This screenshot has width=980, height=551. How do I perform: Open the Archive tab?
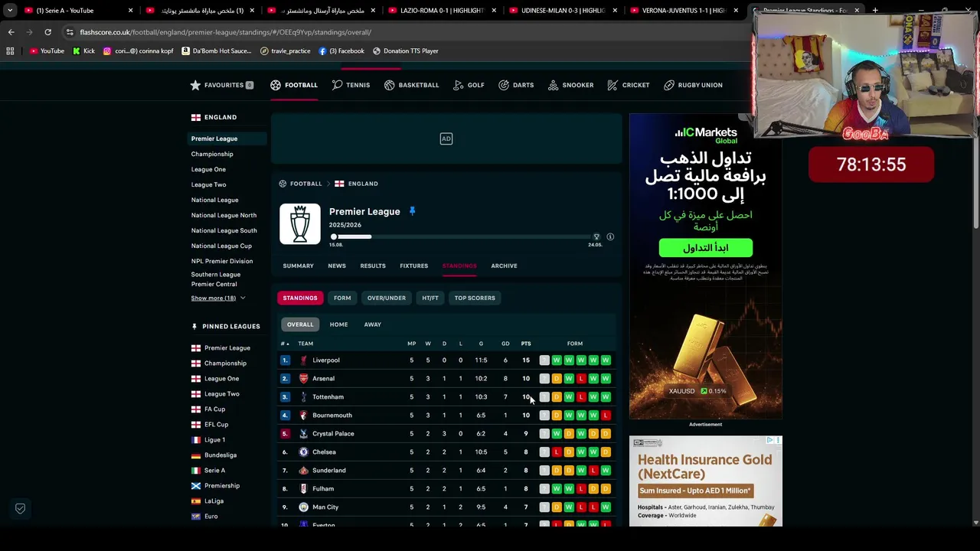click(504, 266)
